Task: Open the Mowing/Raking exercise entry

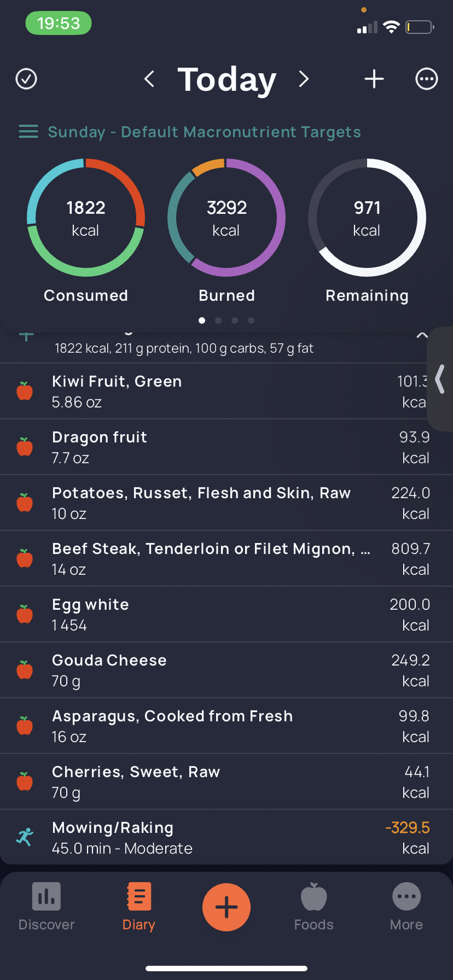Action: (226, 837)
